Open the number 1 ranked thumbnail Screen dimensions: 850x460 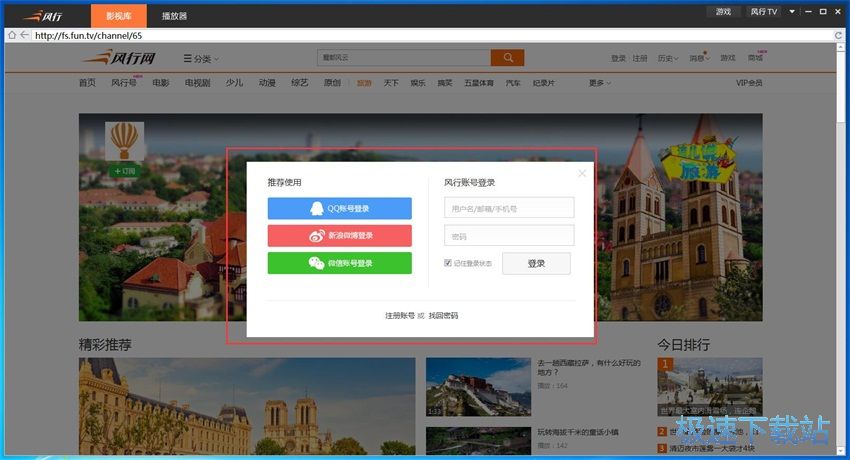710,387
